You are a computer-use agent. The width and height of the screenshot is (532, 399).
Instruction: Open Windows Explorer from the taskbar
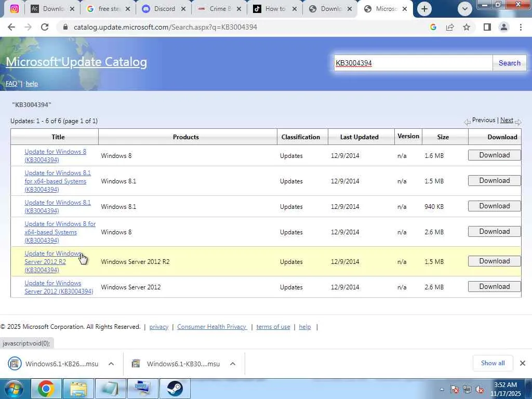79,389
